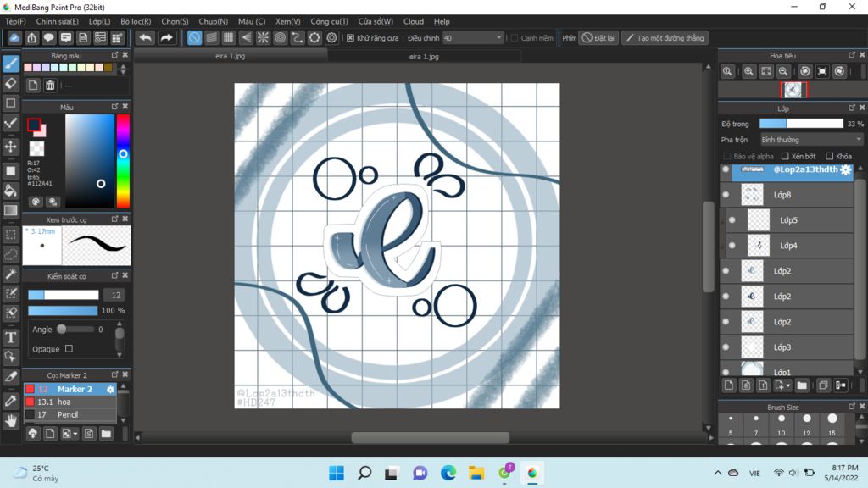Open the Tệp(F) menu
868x488 pixels.
pos(15,21)
